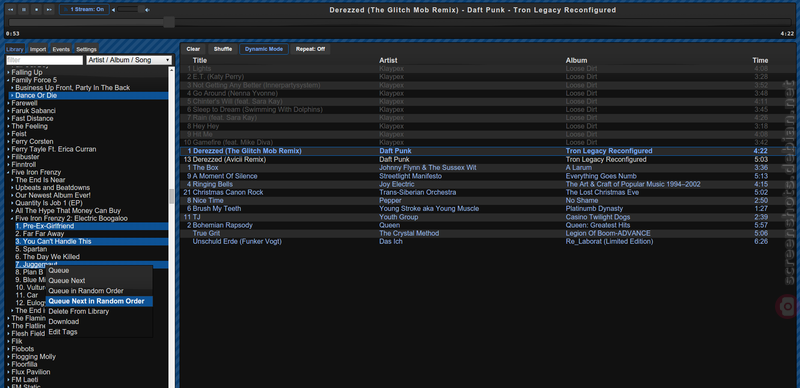This screenshot has height=388, width=800.
Task: Expand the Dance Or Die album
Action: [12, 95]
